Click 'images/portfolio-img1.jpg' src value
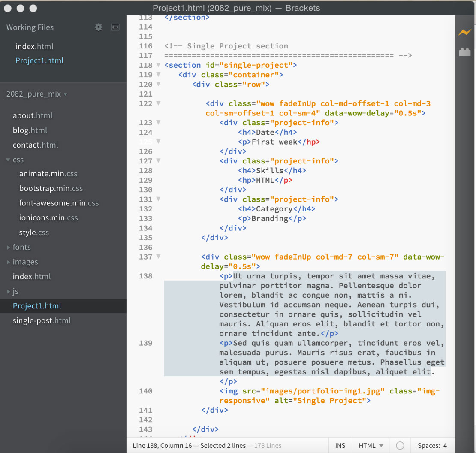 [x=322, y=391]
